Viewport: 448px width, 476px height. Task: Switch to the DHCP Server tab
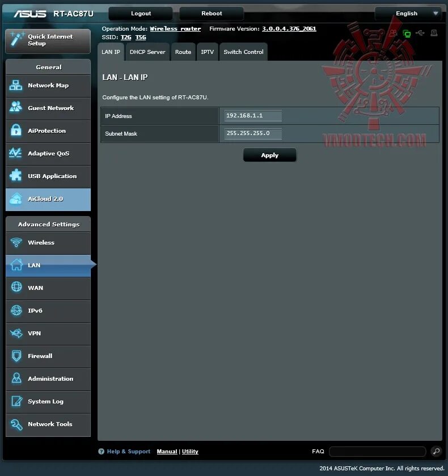[x=147, y=52]
